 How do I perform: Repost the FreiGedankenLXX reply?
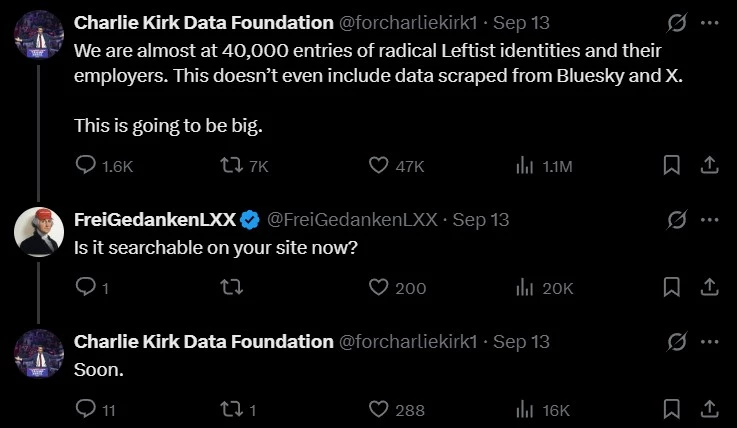point(232,288)
